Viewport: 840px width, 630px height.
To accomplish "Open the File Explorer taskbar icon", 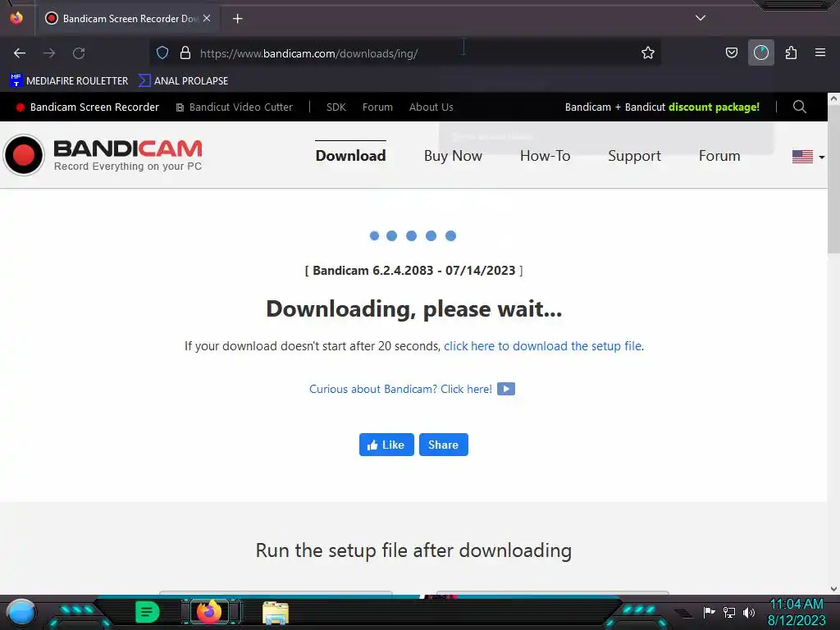I will click(276, 613).
